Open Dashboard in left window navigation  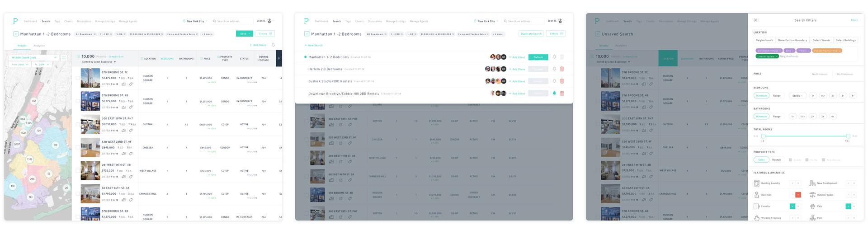30,21
